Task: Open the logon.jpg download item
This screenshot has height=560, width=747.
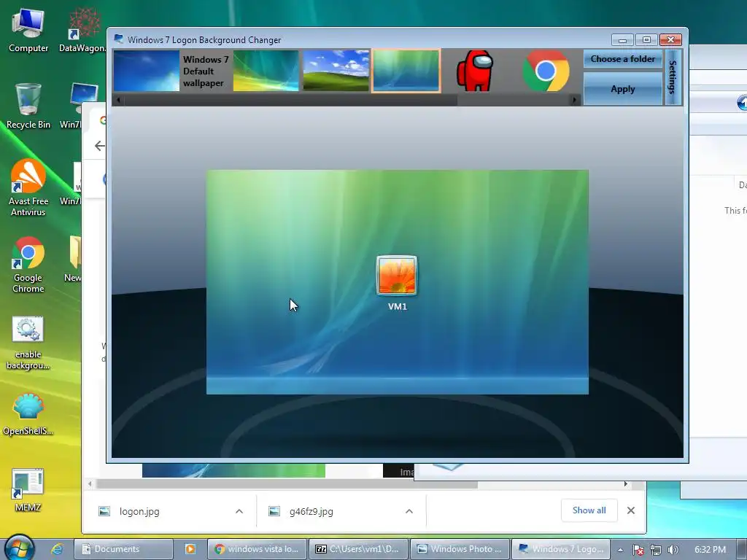Action: (139, 511)
